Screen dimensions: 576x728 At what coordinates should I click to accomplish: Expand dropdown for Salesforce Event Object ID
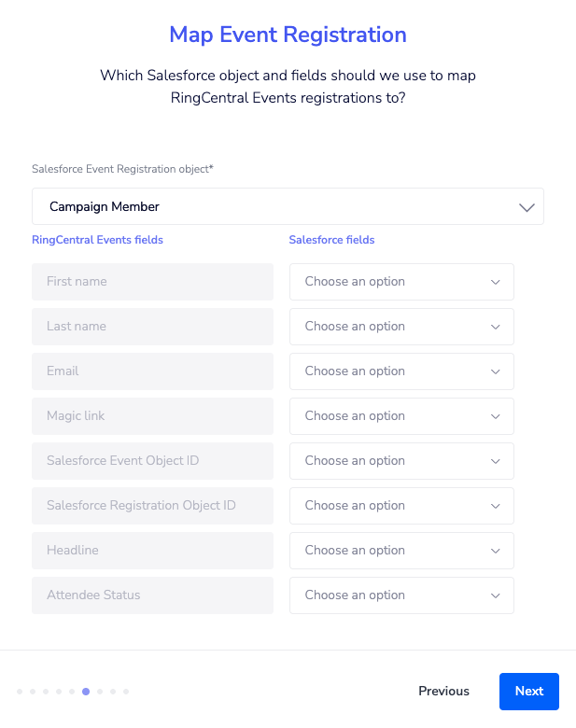401,461
